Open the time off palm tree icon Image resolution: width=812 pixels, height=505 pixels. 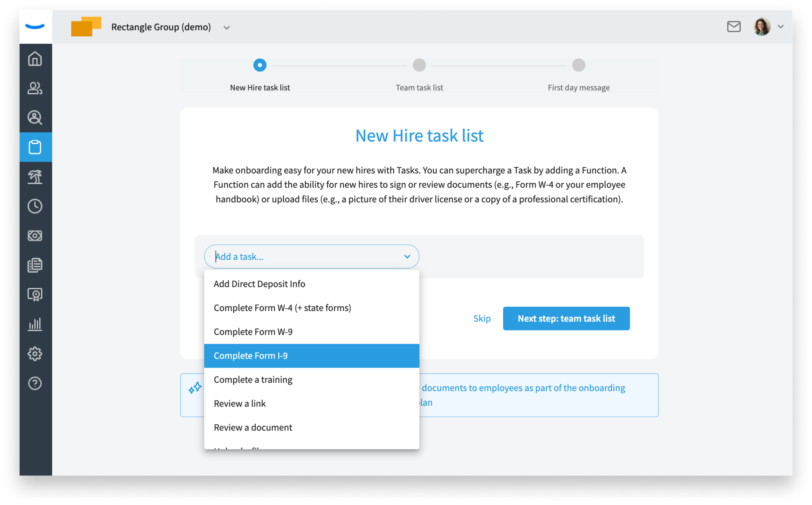35,177
